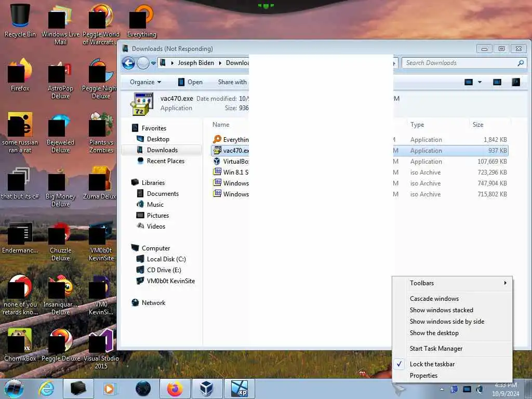532x399 pixels.
Task: Open the Chuzzle Deluxe desktop icon
Action: (x=60, y=241)
